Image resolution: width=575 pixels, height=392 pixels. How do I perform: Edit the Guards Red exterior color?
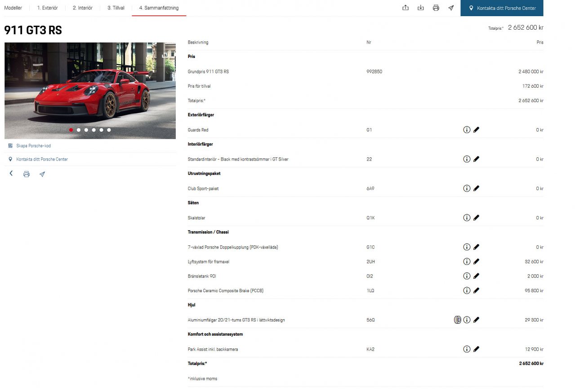point(477,130)
